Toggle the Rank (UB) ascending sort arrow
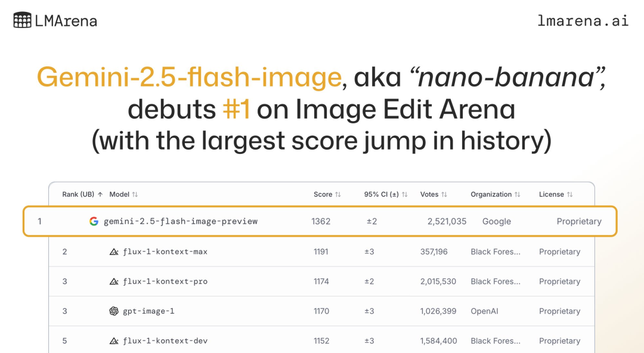Viewport: 644px width, 353px height. point(100,194)
